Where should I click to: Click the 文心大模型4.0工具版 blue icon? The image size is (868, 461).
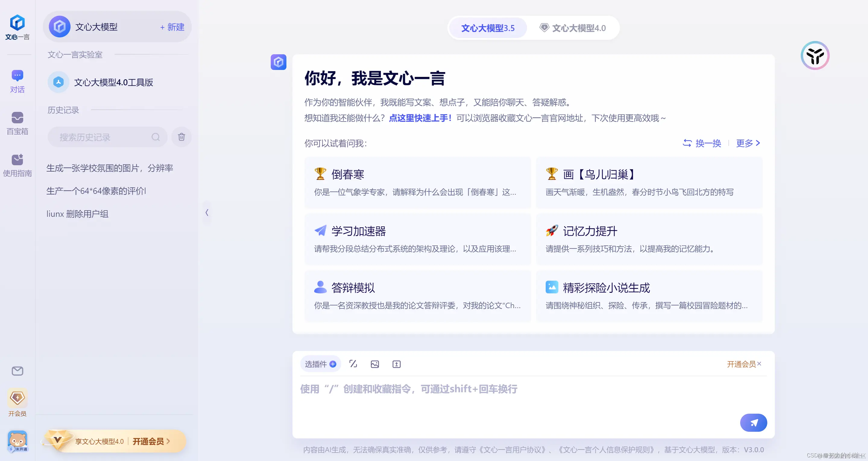tap(58, 82)
